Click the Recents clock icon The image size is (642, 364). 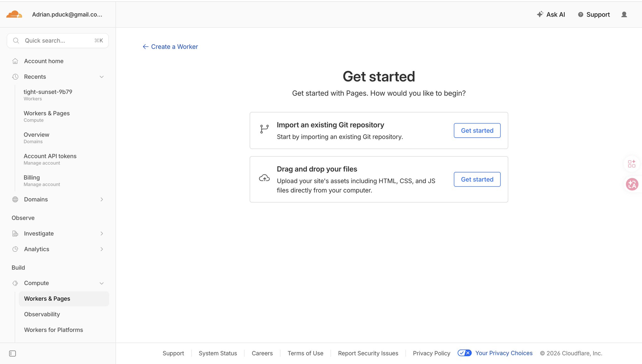tap(15, 77)
